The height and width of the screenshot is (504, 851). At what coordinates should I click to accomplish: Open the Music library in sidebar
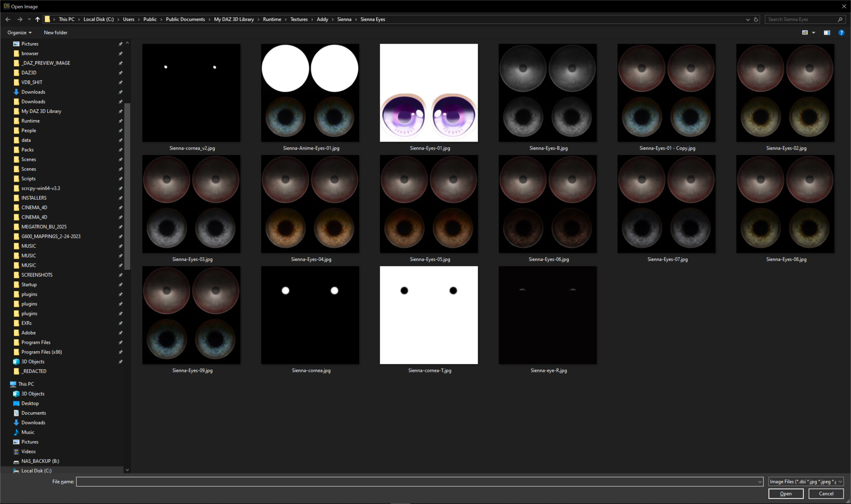(x=28, y=432)
